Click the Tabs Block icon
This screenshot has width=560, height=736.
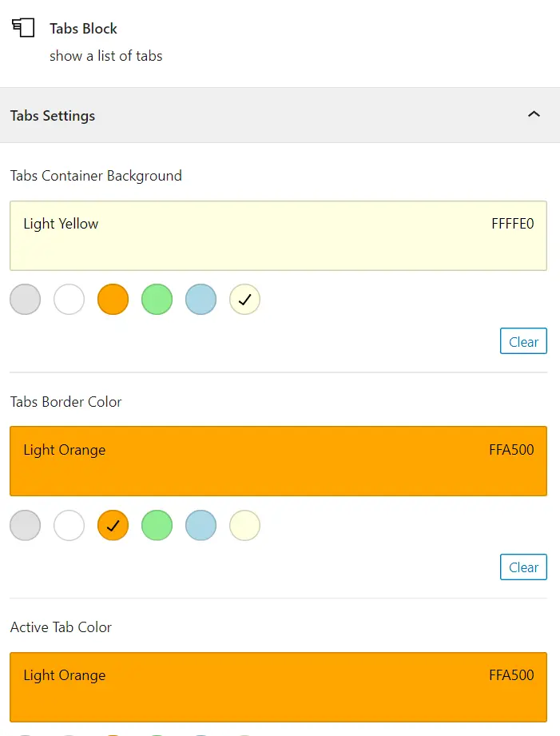(23, 28)
